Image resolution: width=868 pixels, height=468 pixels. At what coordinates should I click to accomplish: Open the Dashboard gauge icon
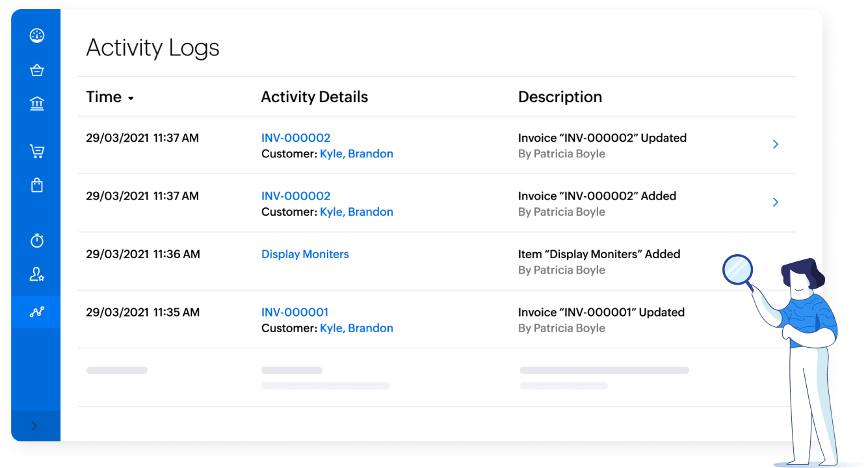pyautogui.click(x=36, y=35)
